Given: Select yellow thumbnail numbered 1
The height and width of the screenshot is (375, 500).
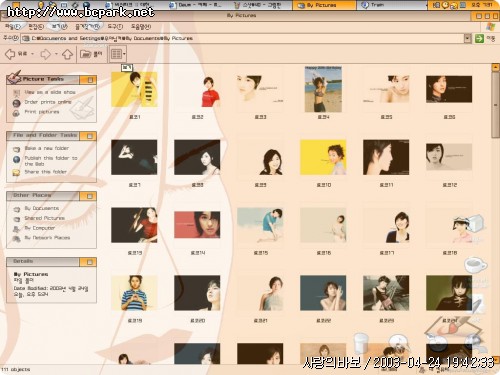Looking at the screenshot, I should [134, 89].
